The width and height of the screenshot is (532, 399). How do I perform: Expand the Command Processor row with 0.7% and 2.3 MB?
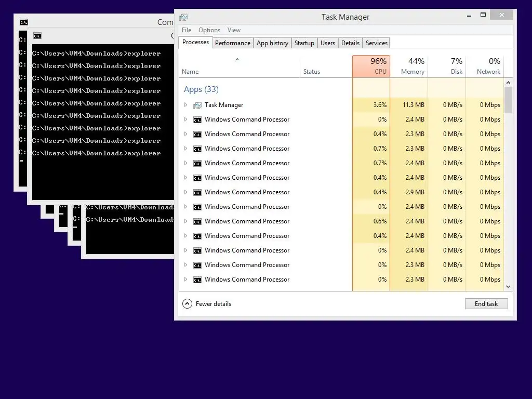[185, 148]
